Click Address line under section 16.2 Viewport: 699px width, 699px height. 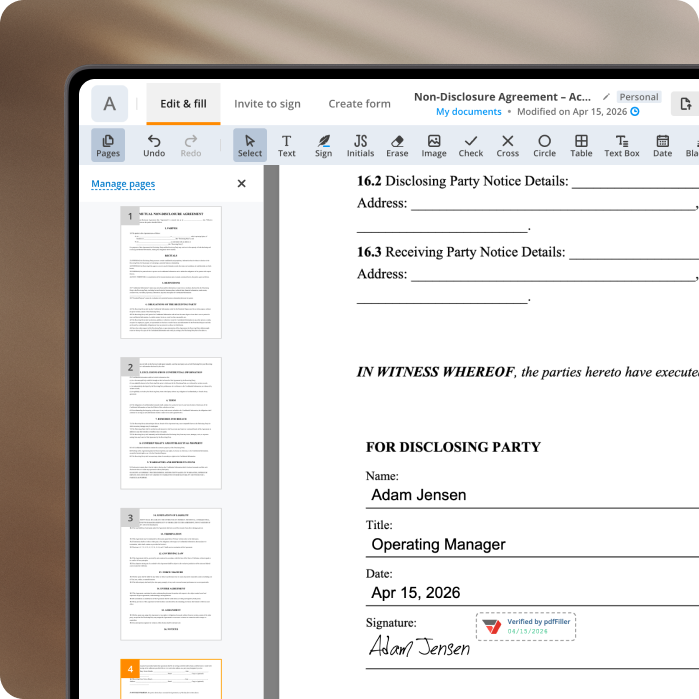553,204
